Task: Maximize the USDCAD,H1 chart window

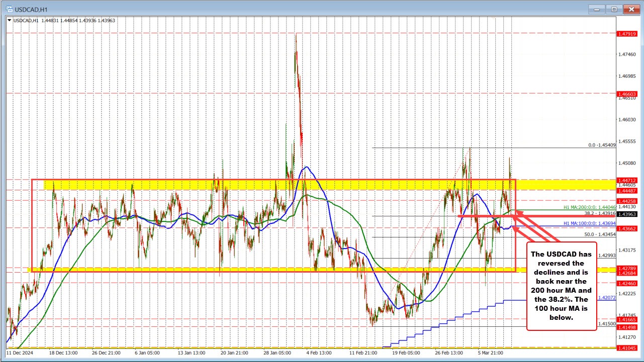Action: (x=614, y=9)
